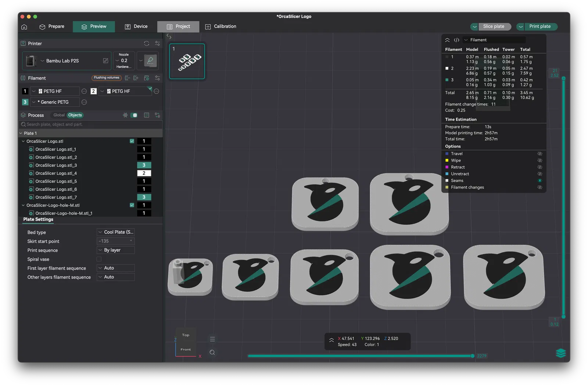This screenshot has width=588, height=386.
Task: Open filament 2 PETG HF dropdown
Action: point(125,91)
